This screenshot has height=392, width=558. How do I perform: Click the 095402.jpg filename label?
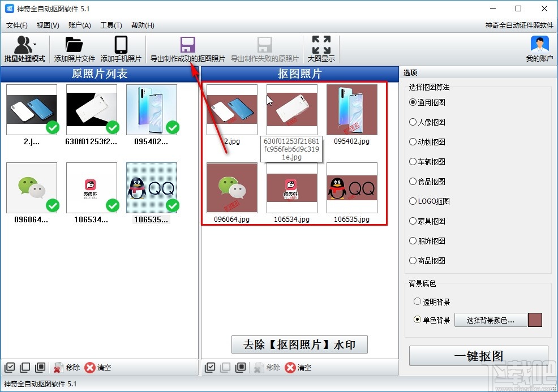(351, 141)
